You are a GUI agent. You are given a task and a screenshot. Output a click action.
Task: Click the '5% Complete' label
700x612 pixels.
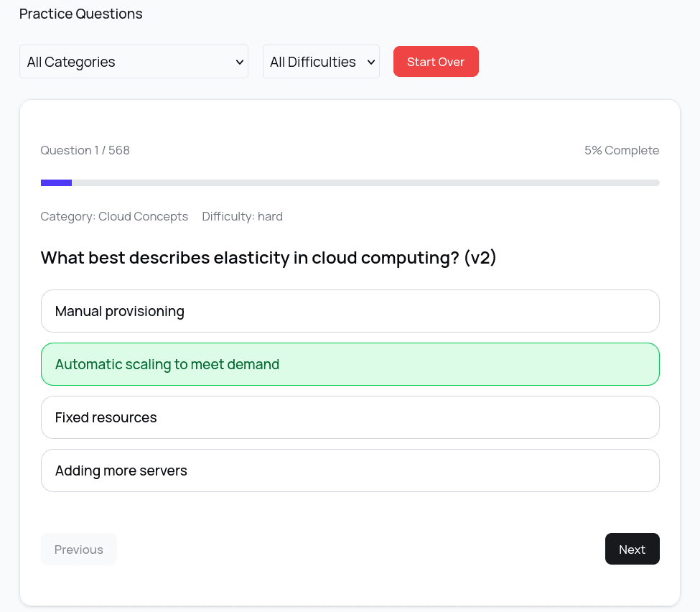[622, 150]
